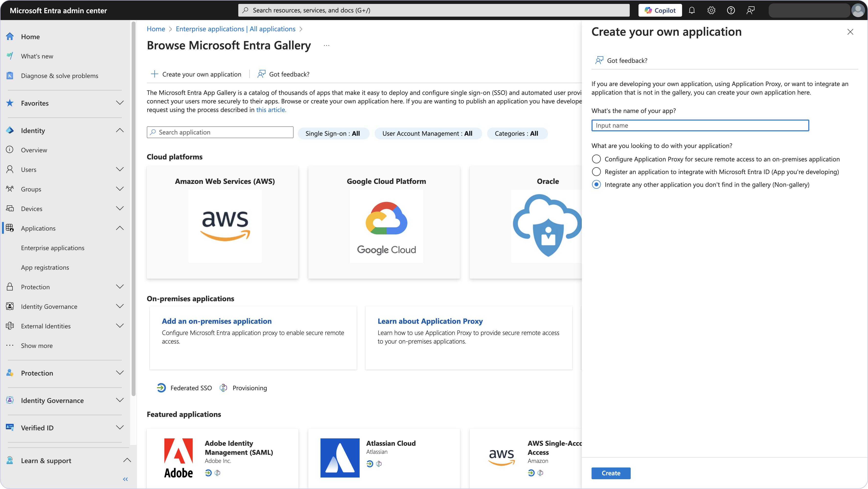Image resolution: width=868 pixels, height=489 pixels.
Task: Click the top search resources bar
Action: pyautogui.click(x=434, y=10)
